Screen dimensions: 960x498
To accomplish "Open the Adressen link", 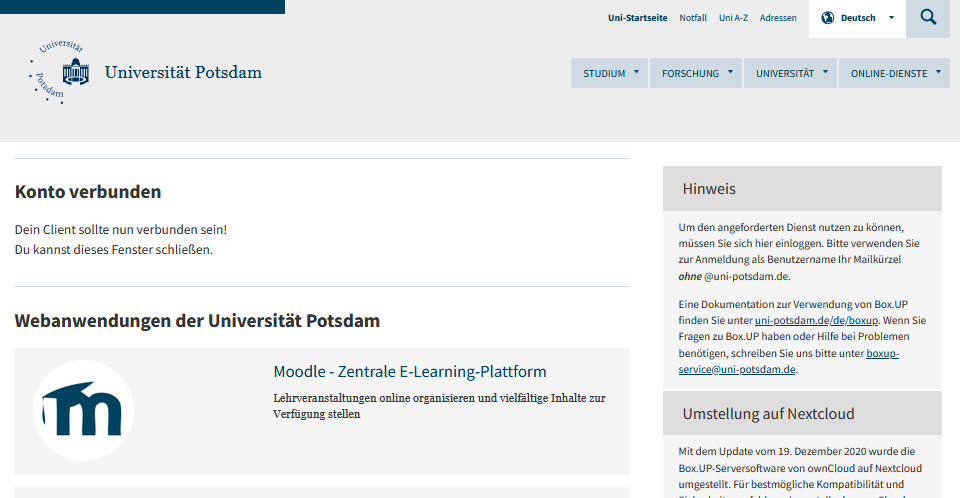I will pos(778,18).
